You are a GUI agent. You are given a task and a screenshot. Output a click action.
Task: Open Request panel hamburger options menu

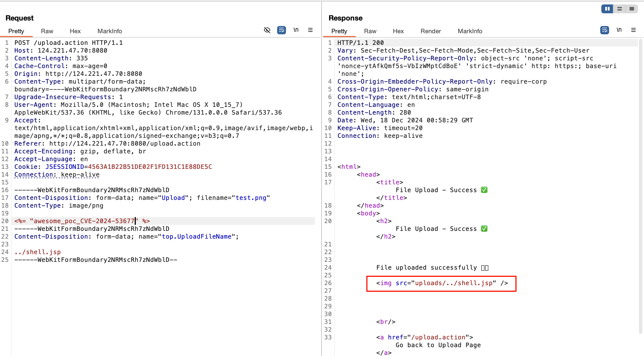pos(310,30)
